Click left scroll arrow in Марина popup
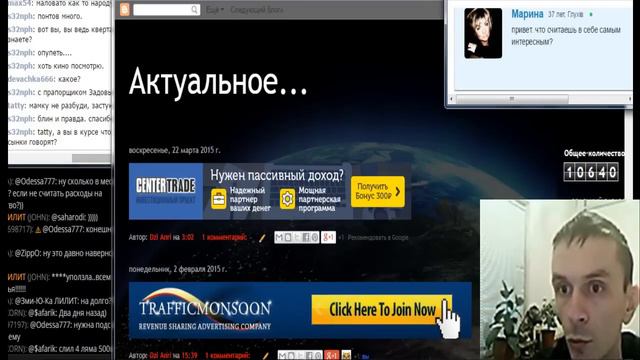The width and height of the screenshot is (640, 360). coord(451,99)
